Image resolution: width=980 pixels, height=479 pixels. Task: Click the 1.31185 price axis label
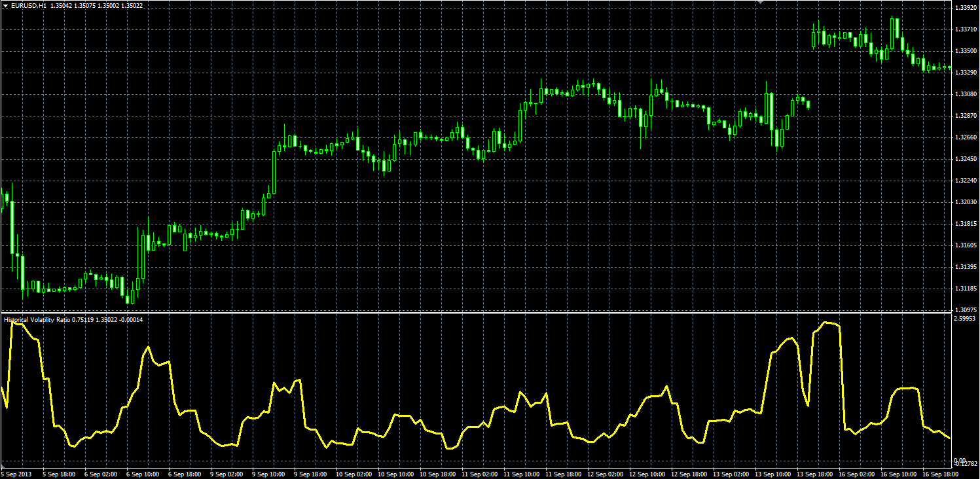(x=966, y=289)
